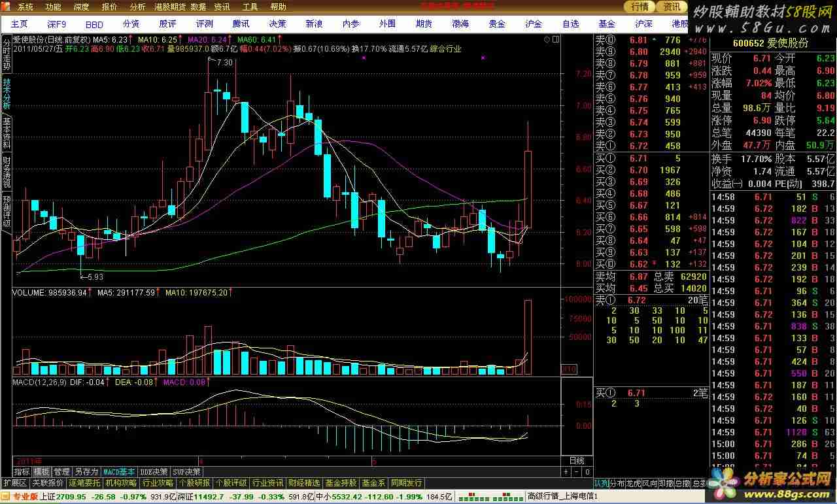
Task: Open the 财经精选 tab
Action: pyautogui.click(x=305, y=483)
